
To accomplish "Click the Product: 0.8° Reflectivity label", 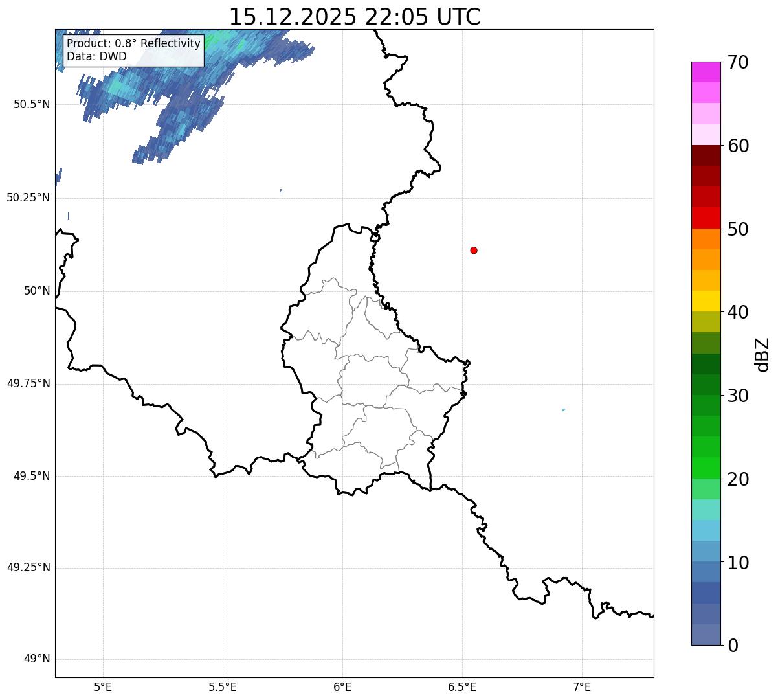I will pyautogui.click(x=134, y=43).
